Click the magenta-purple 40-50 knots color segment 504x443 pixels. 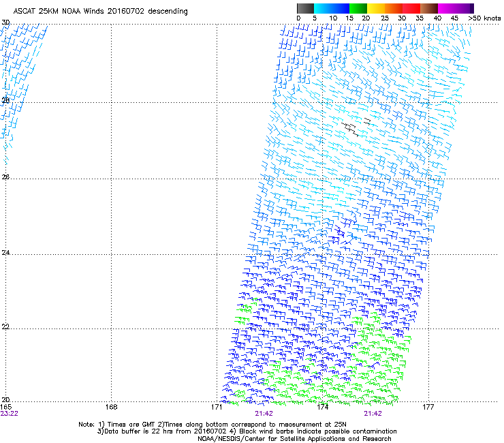point(456,8)
